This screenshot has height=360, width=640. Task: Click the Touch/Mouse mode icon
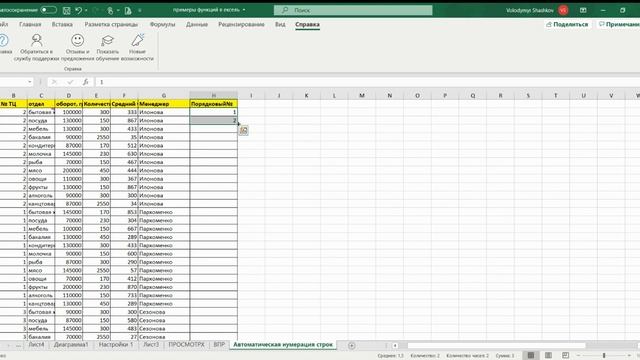coord(110,10)
